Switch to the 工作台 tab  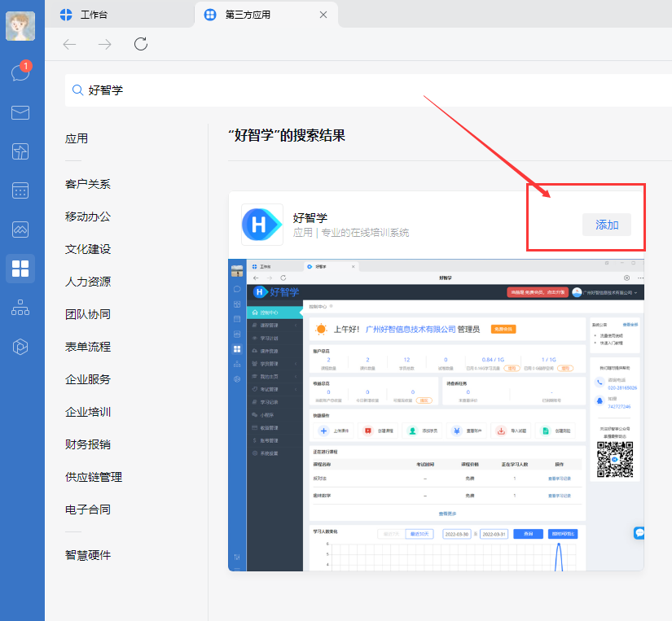tap(120, 15)
